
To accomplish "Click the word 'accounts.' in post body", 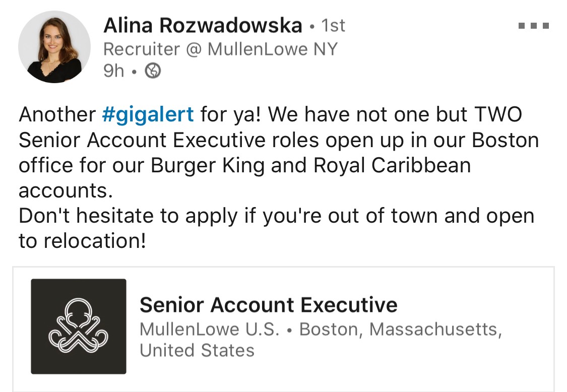I will tap(66, 191).
